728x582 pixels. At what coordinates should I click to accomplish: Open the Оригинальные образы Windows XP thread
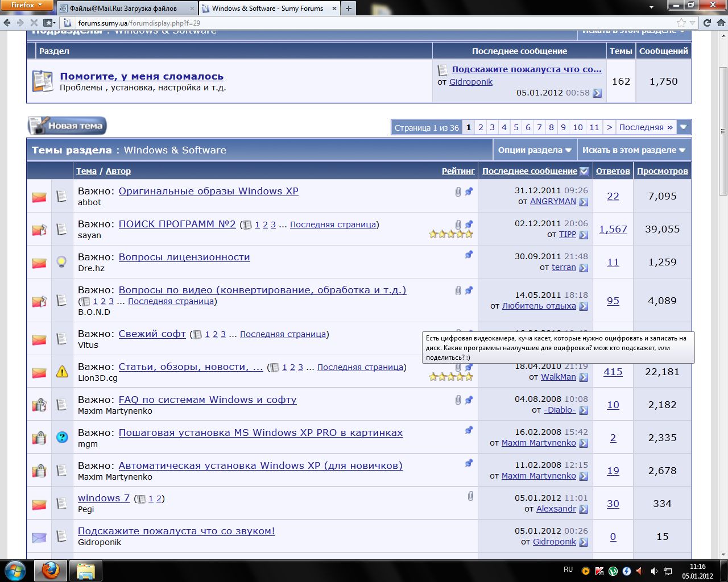208,191
